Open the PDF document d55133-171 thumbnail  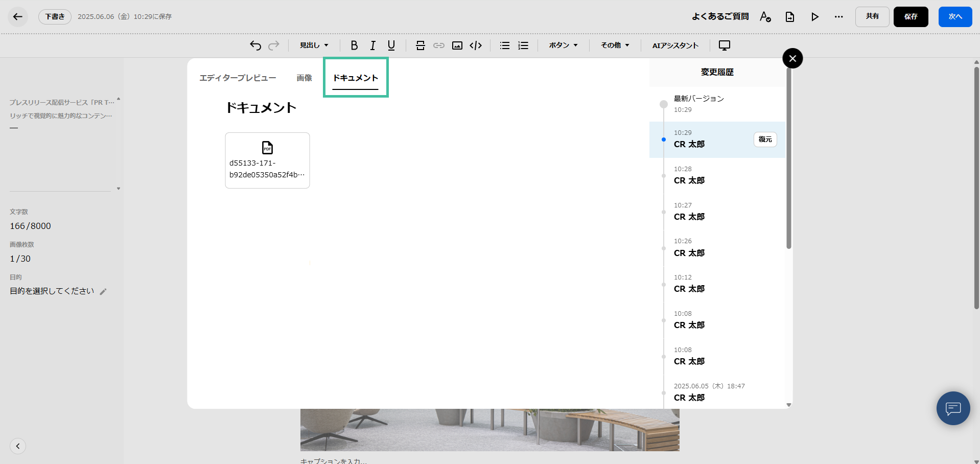(x=267, y=160)
